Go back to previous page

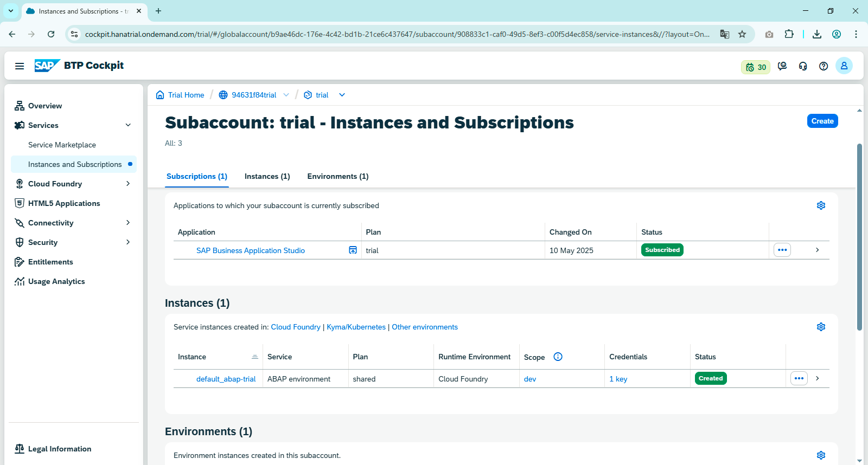point(12,34)
